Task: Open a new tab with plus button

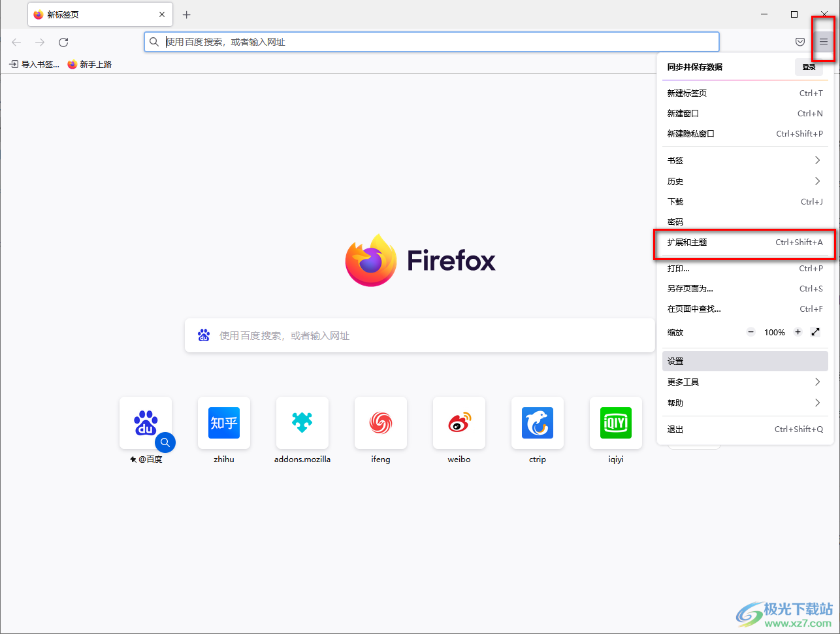Action: [x=186, y=14]
